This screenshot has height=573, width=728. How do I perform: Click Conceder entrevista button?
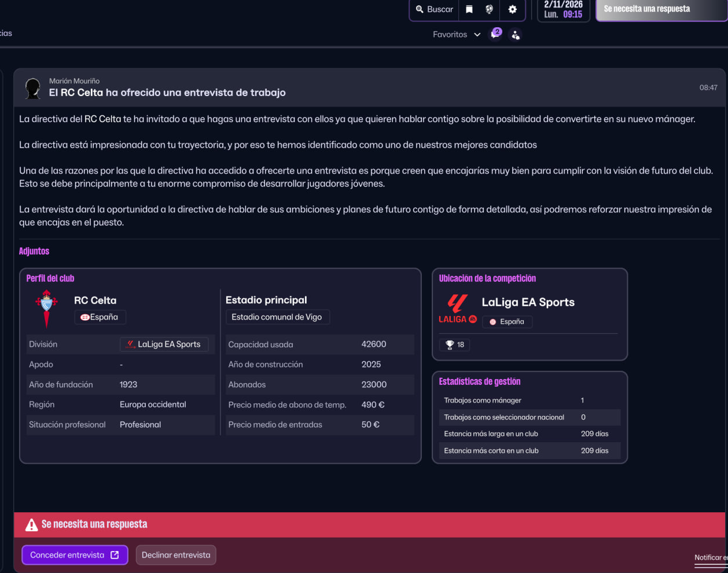[x=75, y=555]
